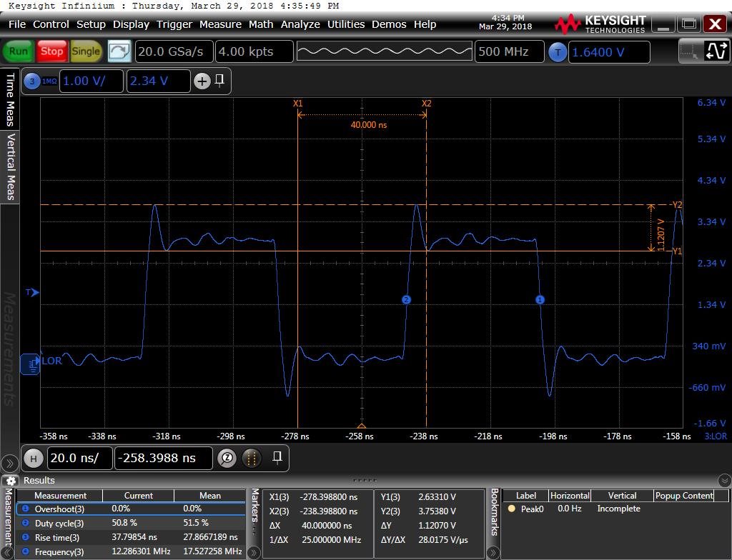Click the green Run button
Screen dimensions: 732x560
18,51
